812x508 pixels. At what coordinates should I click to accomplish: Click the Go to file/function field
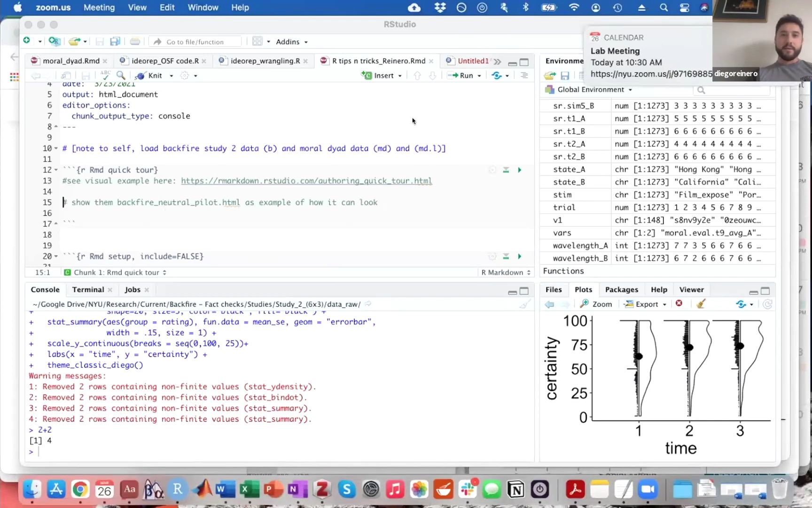coord(195,42)
